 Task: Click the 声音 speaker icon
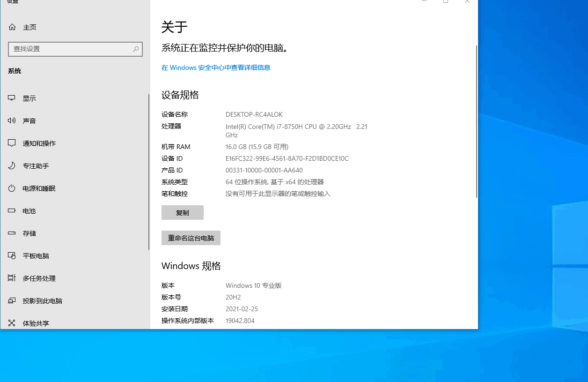pos(12,121)
